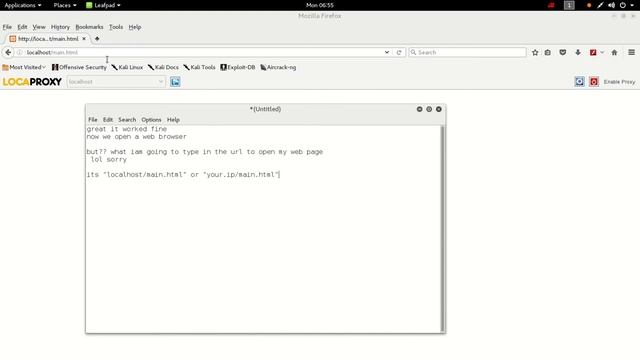Open Leafpad Options menu
The image size is (640, 360).
click(151, 120)
